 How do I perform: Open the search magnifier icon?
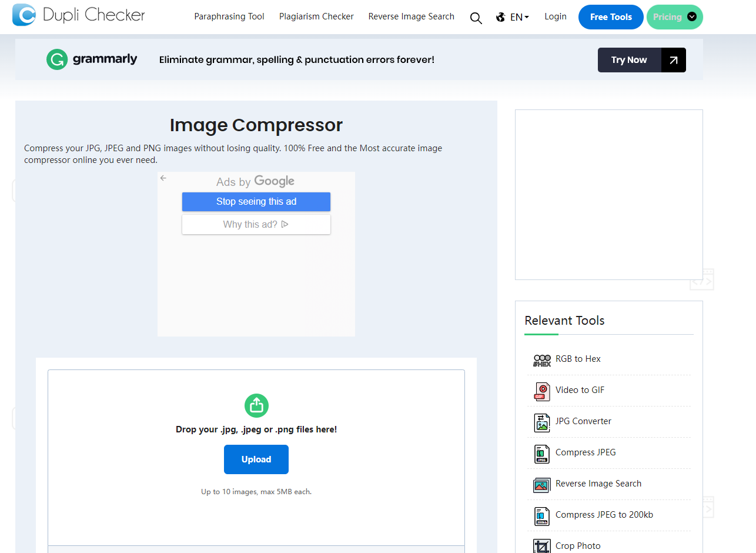point(476,18)
